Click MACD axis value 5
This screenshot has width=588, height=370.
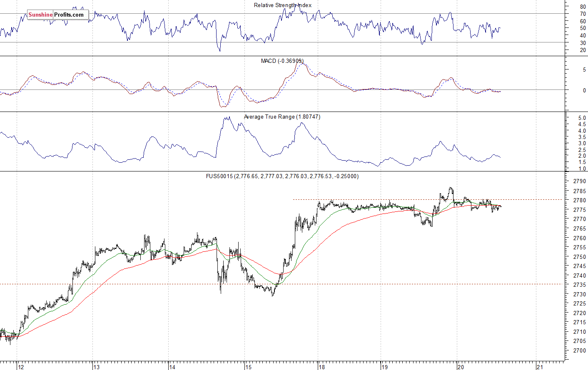584,70
